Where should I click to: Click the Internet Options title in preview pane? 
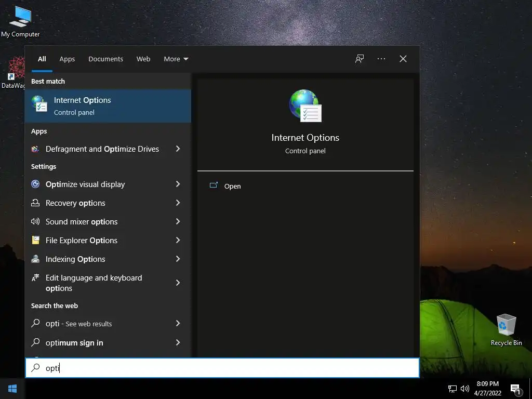(x=305, y=137)
